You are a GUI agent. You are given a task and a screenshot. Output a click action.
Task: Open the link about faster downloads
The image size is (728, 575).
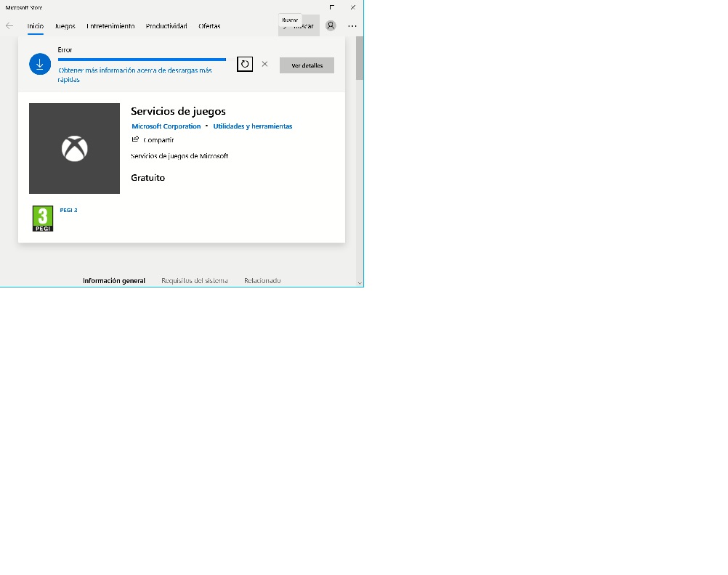tap(134, 75)
